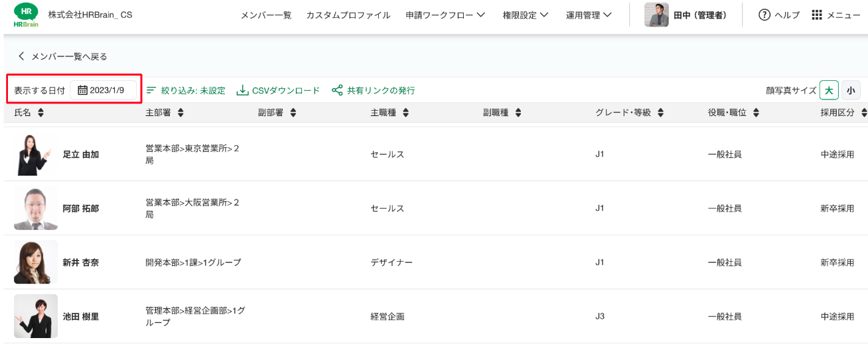
Task: Sort by 氏名 column arrows
Action: [x=40, y=113]
